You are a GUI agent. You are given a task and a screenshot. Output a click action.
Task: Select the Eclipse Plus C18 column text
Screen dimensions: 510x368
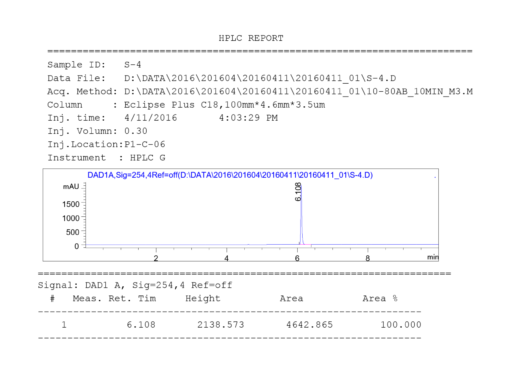(224, 105)
